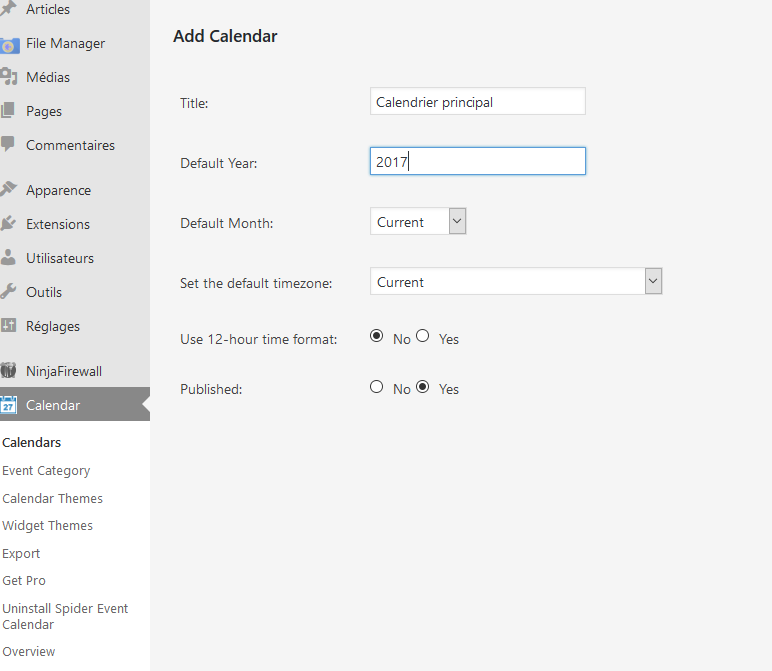Click the Commentaires speech bubble icon
This screenshot has height=671, width=772.
tap(7, 144)
